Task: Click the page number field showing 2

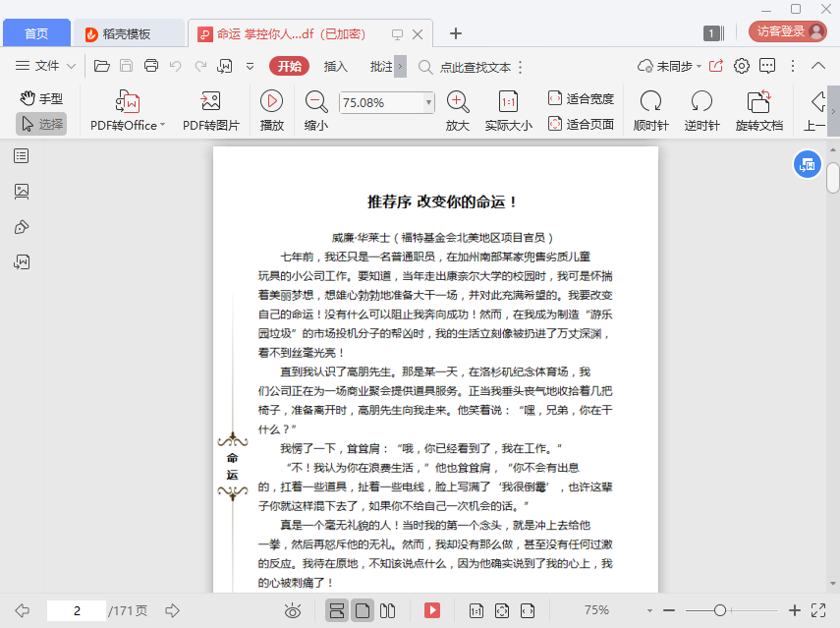Action: click(77, 611)
